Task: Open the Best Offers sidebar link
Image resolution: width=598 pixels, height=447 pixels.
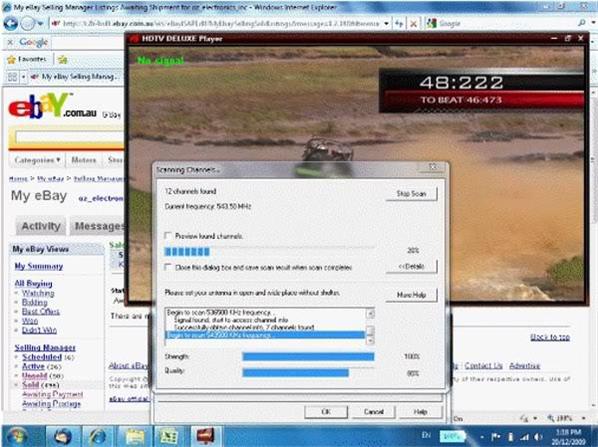Action: click(40, 311)
